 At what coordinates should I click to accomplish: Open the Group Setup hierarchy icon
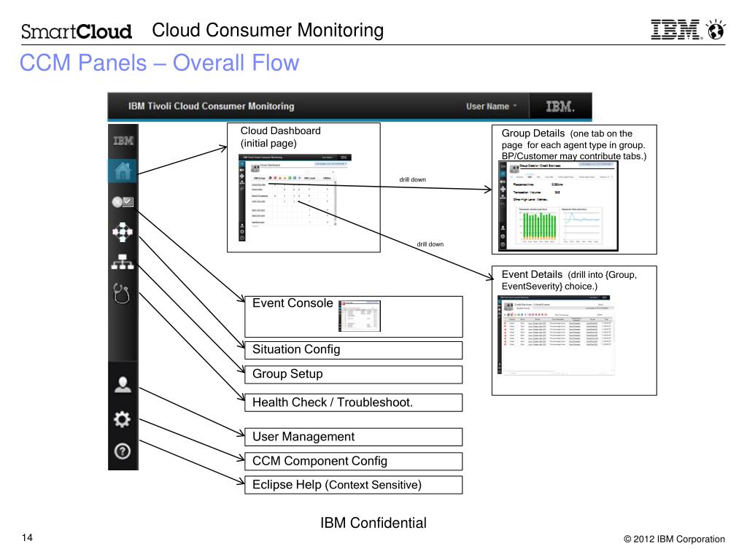click(x=123, y=262)
